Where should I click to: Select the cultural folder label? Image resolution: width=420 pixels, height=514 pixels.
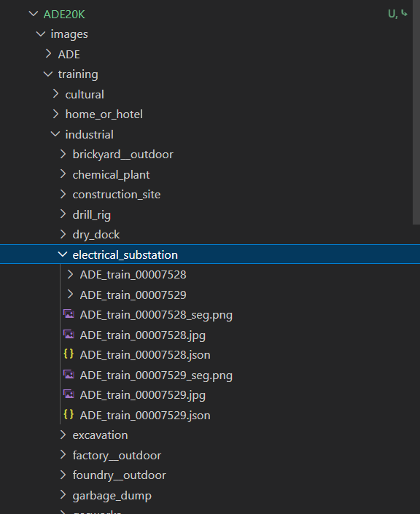click(85, 94)
